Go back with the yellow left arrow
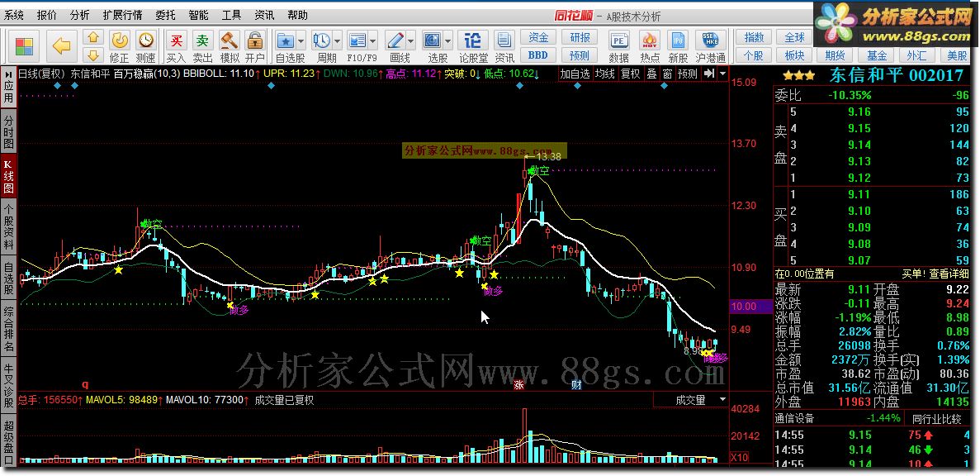 click(x=61, y=45)
